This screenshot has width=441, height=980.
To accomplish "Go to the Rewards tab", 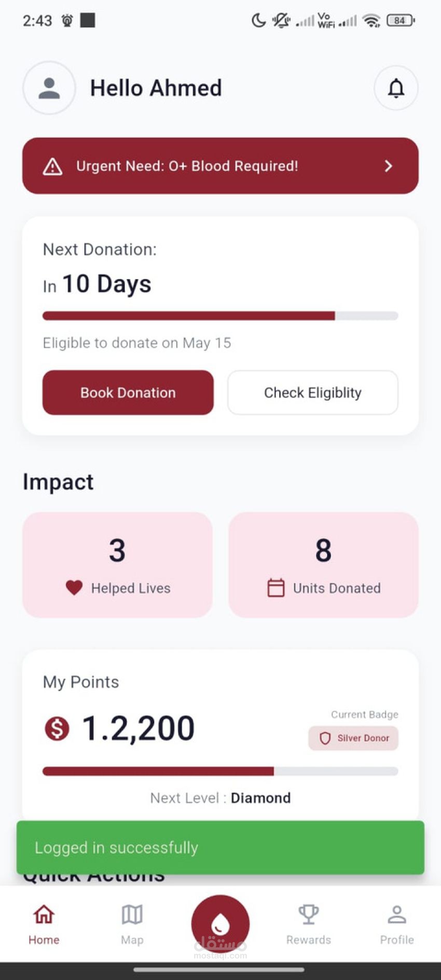I will tap(308, 924).
